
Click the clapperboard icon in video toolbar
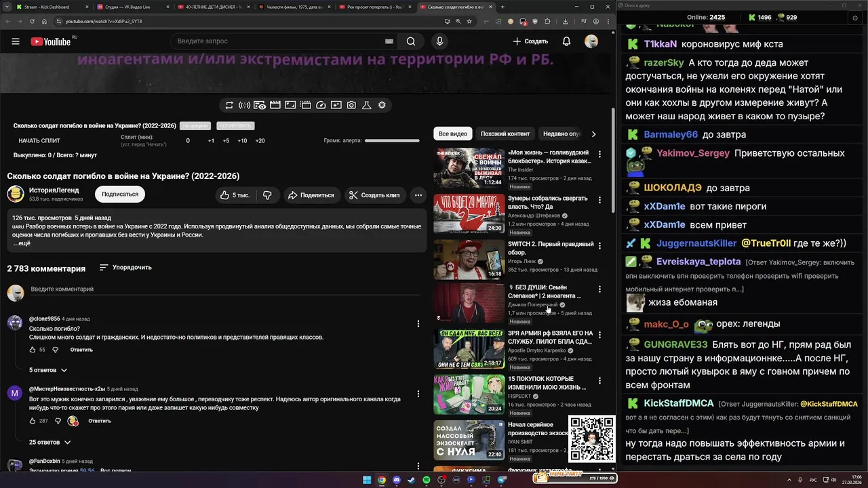pos(275,105)
